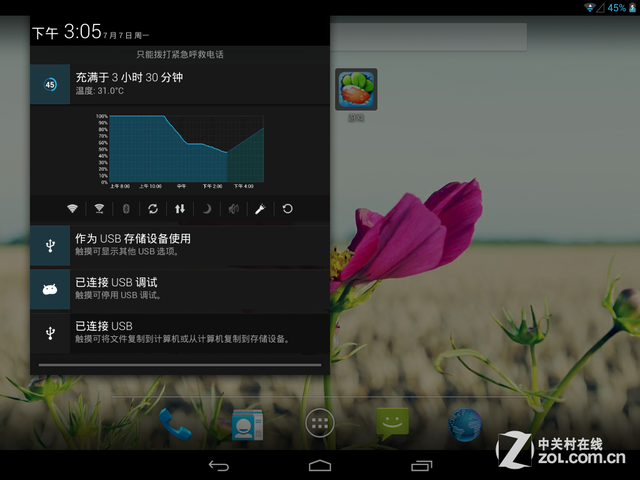
Task: Launch the game app on home screen
Action: coord(356,92)
